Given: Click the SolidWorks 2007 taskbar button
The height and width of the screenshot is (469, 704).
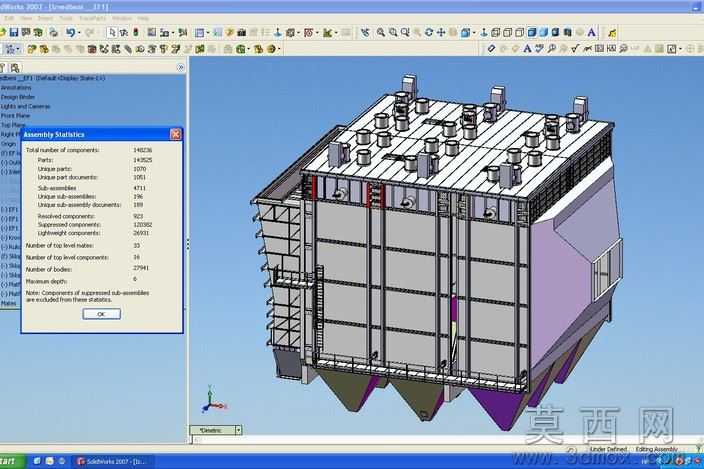Looking at the screenshot, I should pyautogui.click(x=115, y=461).
